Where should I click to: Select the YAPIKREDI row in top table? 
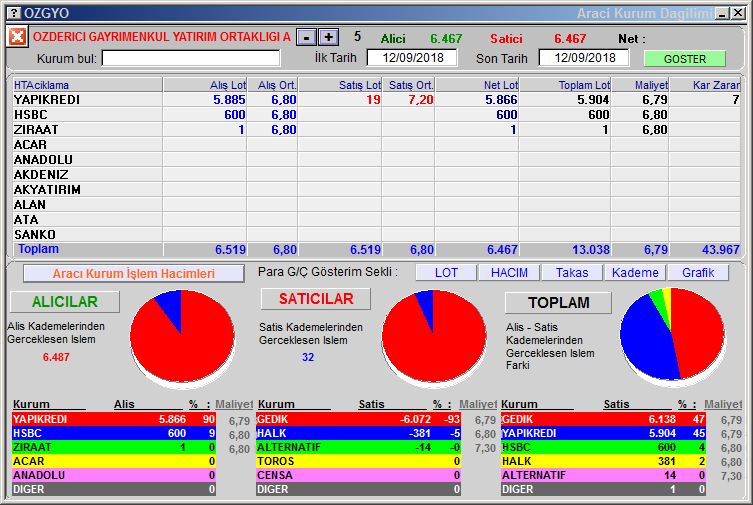[x=376, y=100]
